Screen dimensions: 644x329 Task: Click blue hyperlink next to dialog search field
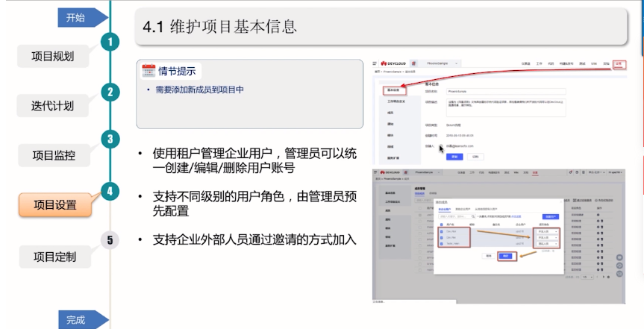tap(516, 216)
